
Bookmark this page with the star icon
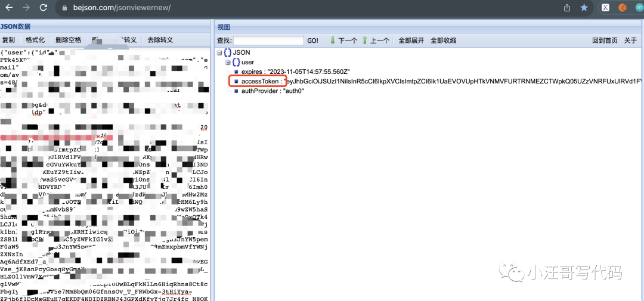[x=584, y=8]
